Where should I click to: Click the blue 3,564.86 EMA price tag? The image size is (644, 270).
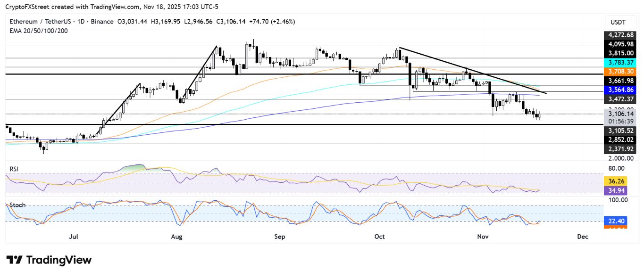point(621,90)
